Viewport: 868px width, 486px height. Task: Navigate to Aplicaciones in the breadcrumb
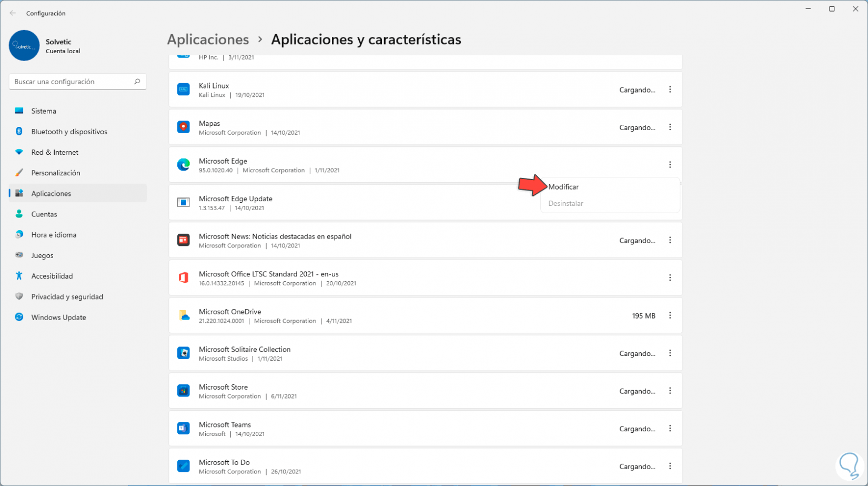208,39
